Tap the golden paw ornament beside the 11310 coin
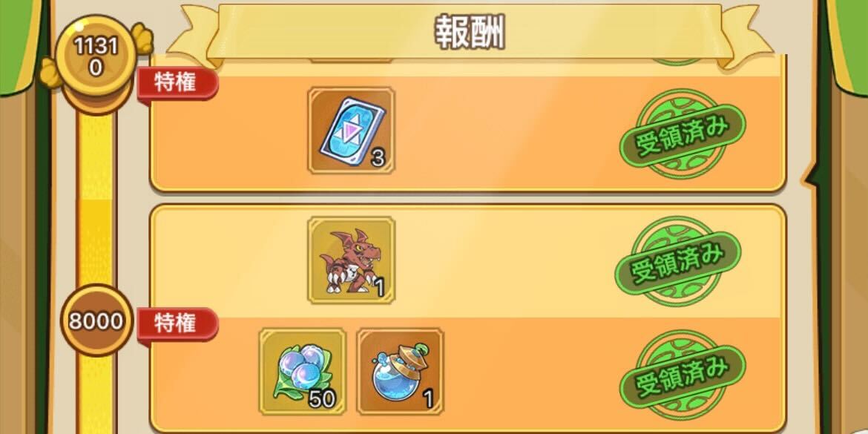Screen dimensions: 868x434 pyautogui.click(x=142, y=39)
